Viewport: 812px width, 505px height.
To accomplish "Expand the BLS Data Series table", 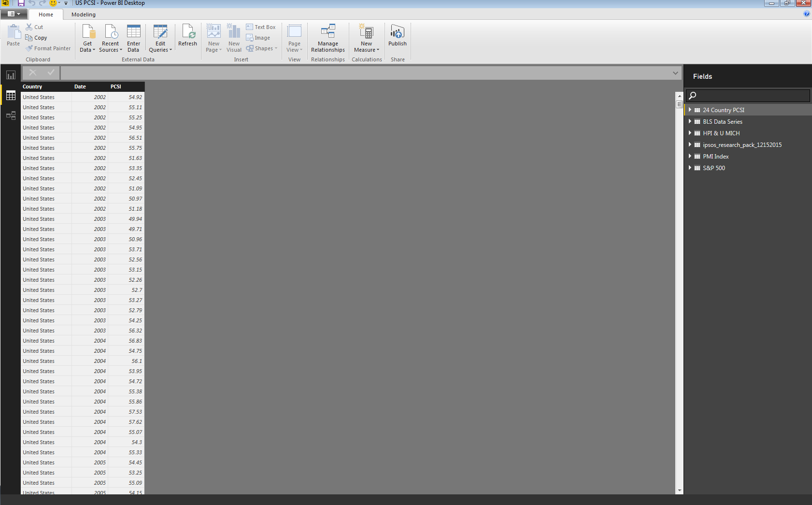I will point(690,121).
